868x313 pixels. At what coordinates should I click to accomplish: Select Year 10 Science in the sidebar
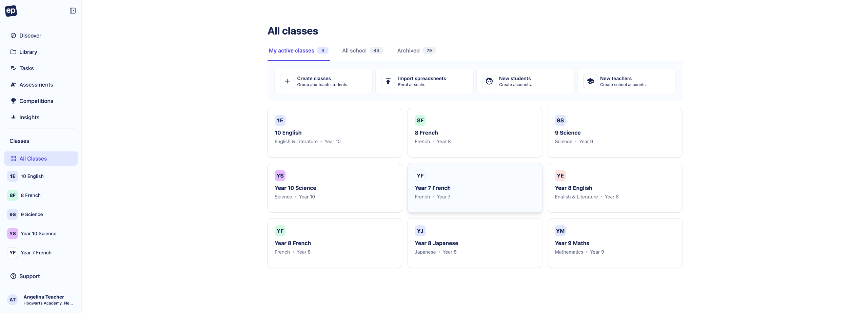[x=38, y=233]
